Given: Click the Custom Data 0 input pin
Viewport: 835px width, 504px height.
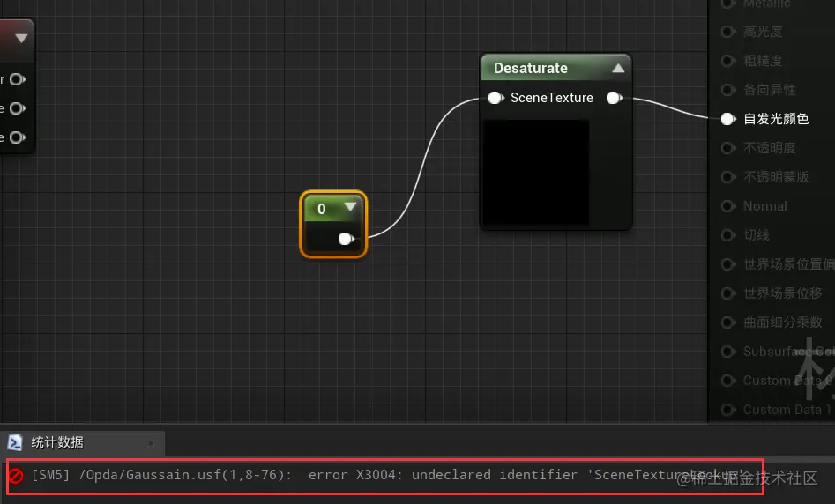Looking at the screenshot, I should (x=728, y=381).
